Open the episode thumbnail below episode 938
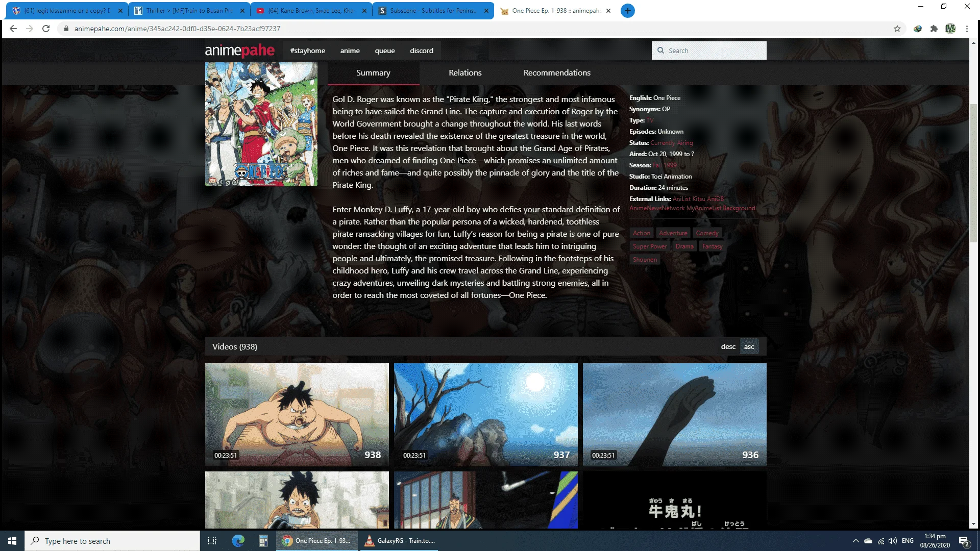Viewport: 980px width, 551px height. [297, 500]
